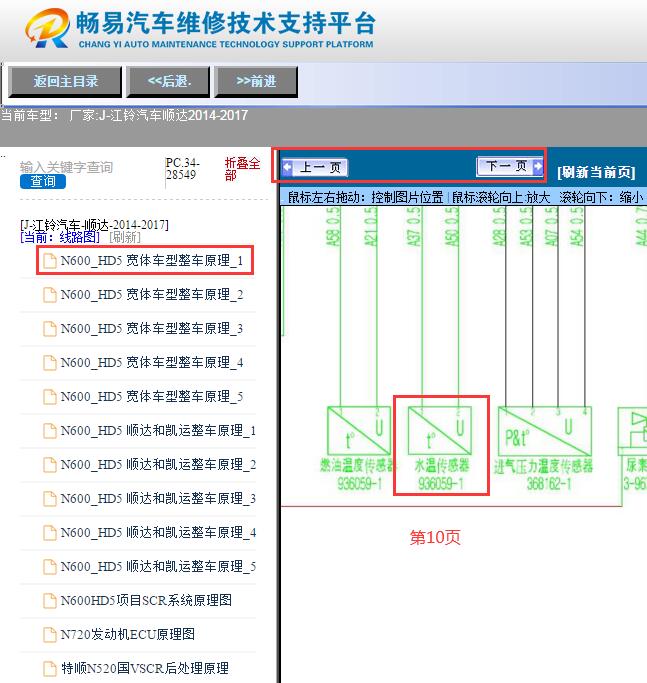Click 燃油温度传感器 symbol in wiring diagram
This screenshot has height=683, width=647.
[359, 431]
